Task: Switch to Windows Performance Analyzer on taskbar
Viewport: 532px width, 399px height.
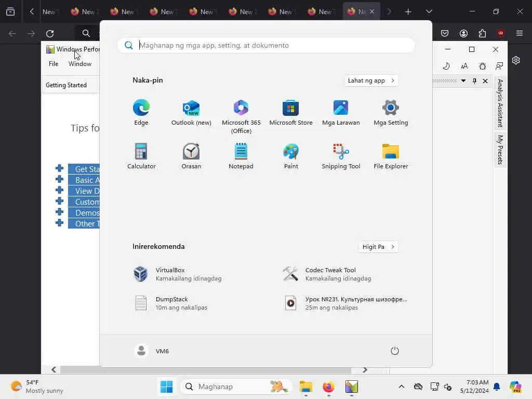Action: 352,387
